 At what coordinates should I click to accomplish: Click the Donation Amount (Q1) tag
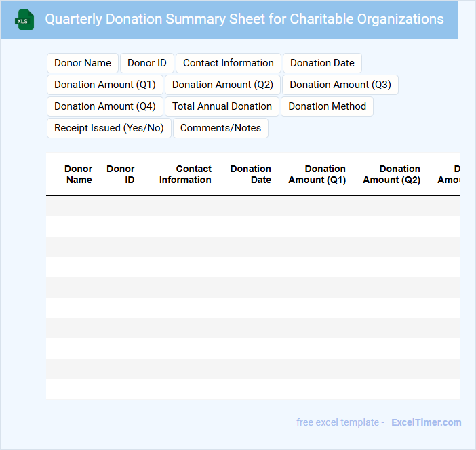pyautogui.click(x=105, y=85)
